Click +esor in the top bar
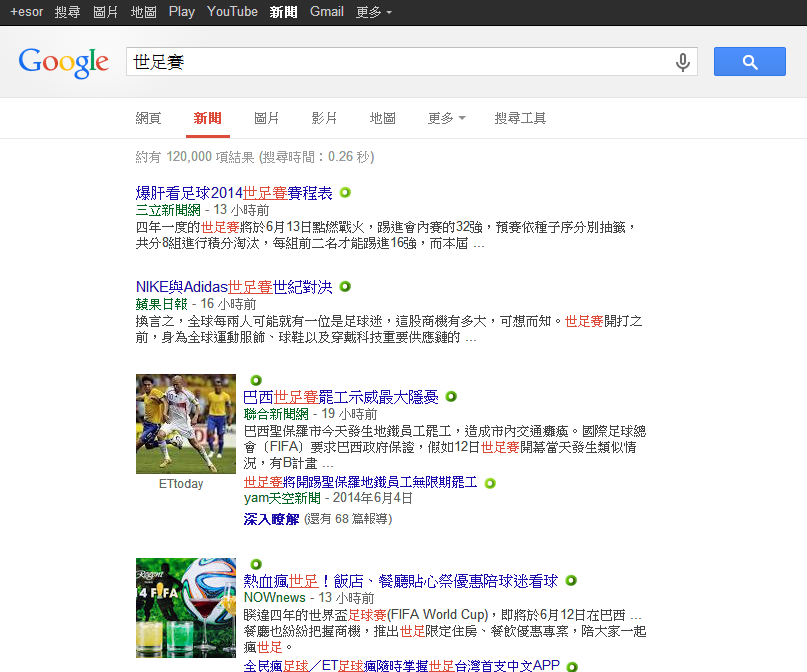The image size is (807, 672). click(x=27, y=12)
